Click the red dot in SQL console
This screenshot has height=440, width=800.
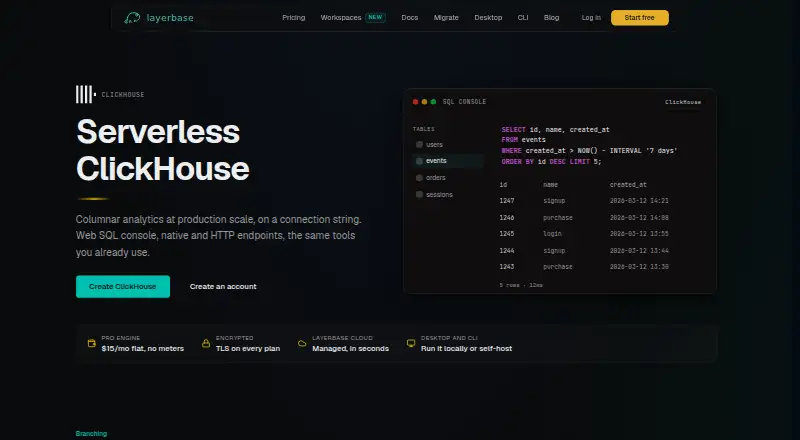point(415,102)
